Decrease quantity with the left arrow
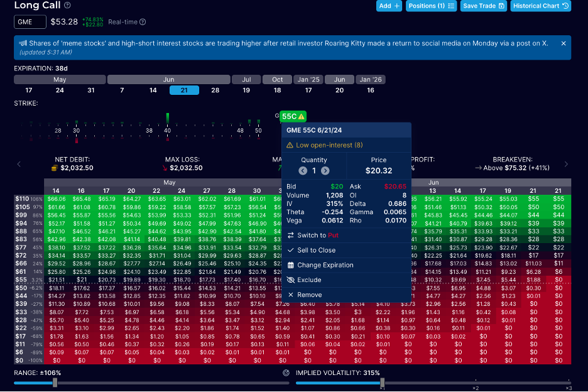This screenshot has width=588, height=392. coord(303,171)
